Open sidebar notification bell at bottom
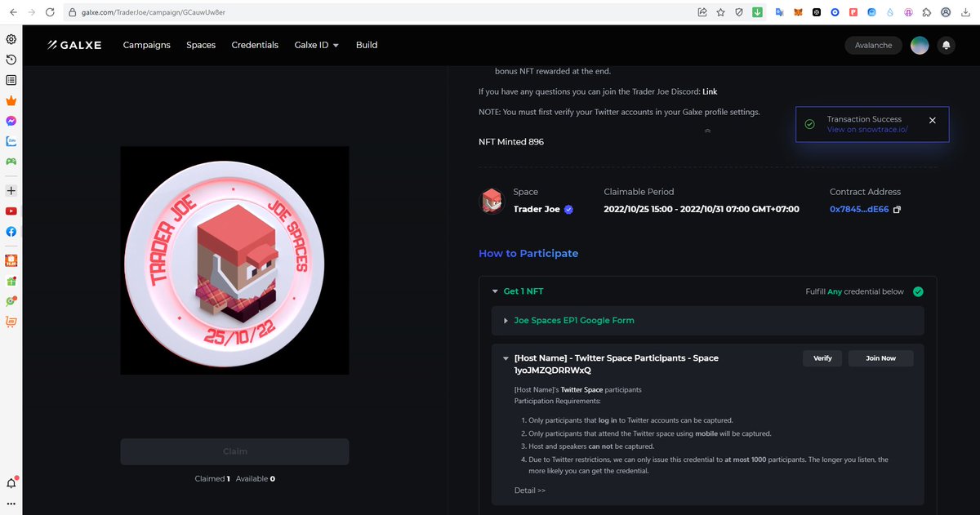 tap(11, 482)
